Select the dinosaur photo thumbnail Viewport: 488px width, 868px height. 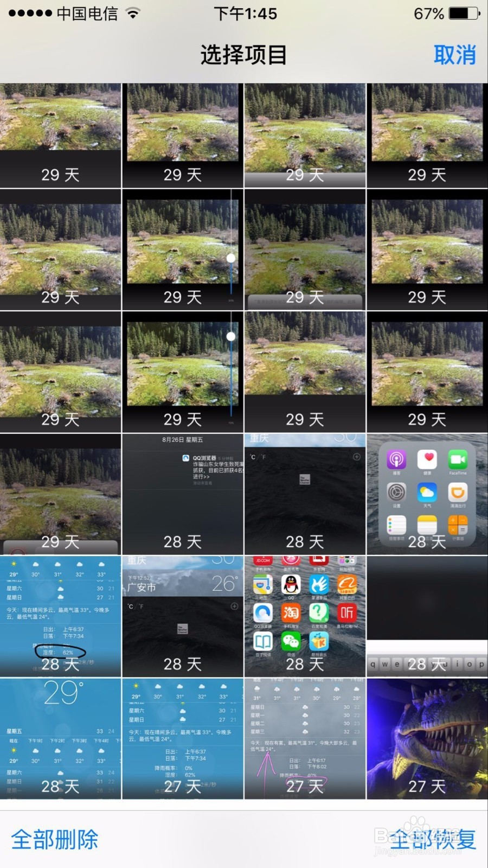point(427,738)
